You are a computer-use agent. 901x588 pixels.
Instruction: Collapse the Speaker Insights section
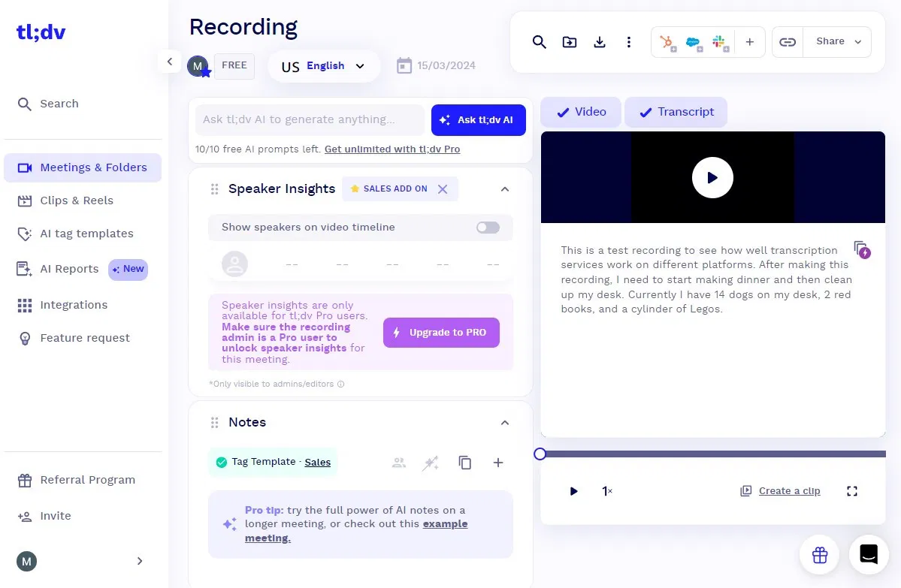click(x=505, y=189)
